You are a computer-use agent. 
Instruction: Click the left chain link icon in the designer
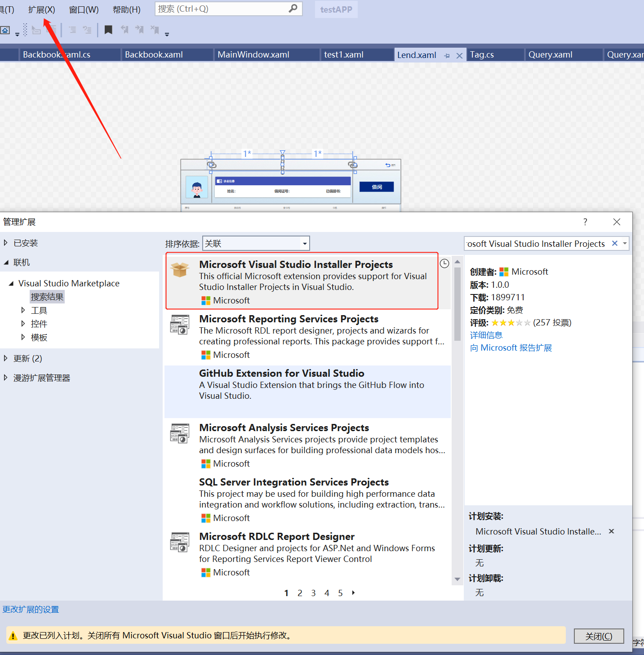coord(212,165)
